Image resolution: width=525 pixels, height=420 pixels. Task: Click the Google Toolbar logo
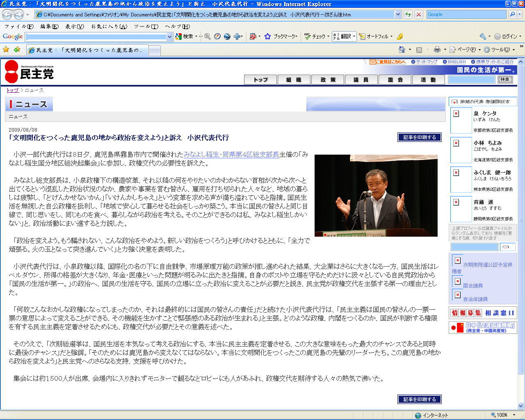pyautogui.click(x=13, y=37)
